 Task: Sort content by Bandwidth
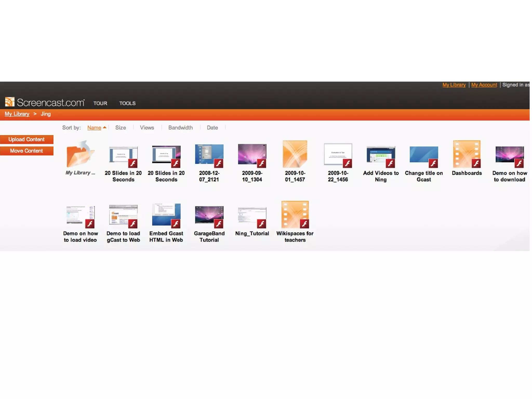click(180, 128)
